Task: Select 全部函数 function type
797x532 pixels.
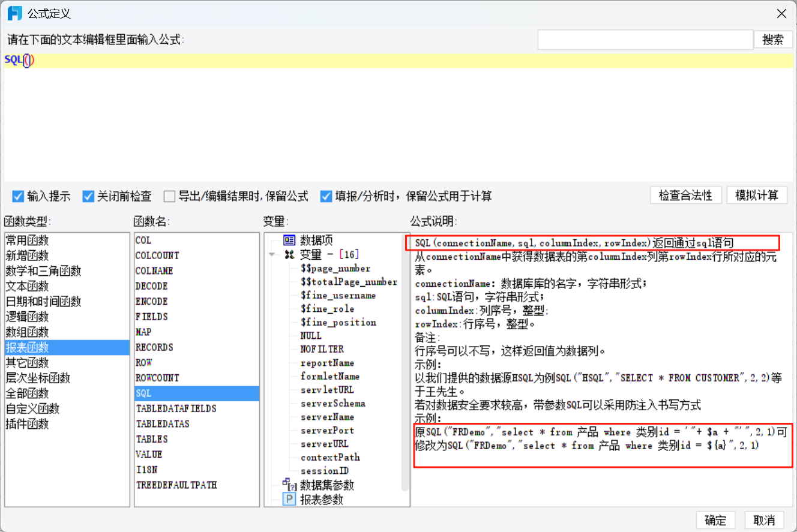Action: tap(67, 393)
